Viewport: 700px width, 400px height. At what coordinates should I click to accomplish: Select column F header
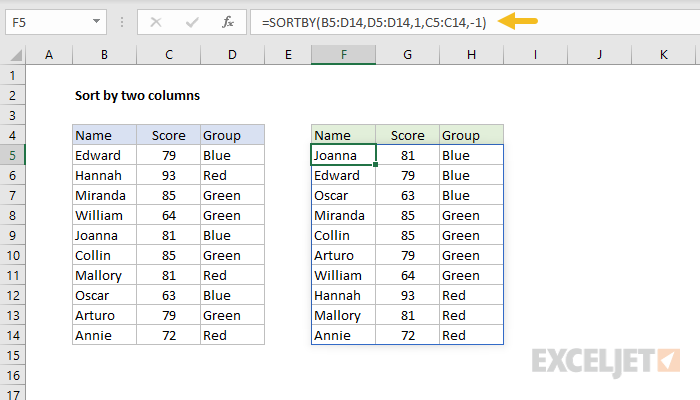pos(343,54)
